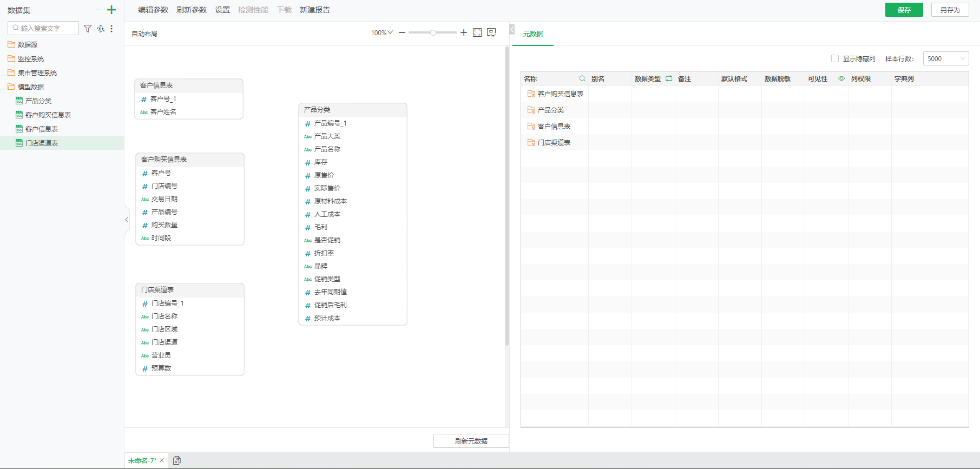Image resolution: width=980 pixels, height=469 pixels.
Task: Click the green 保存 button
Action: (x=904, y=10)
